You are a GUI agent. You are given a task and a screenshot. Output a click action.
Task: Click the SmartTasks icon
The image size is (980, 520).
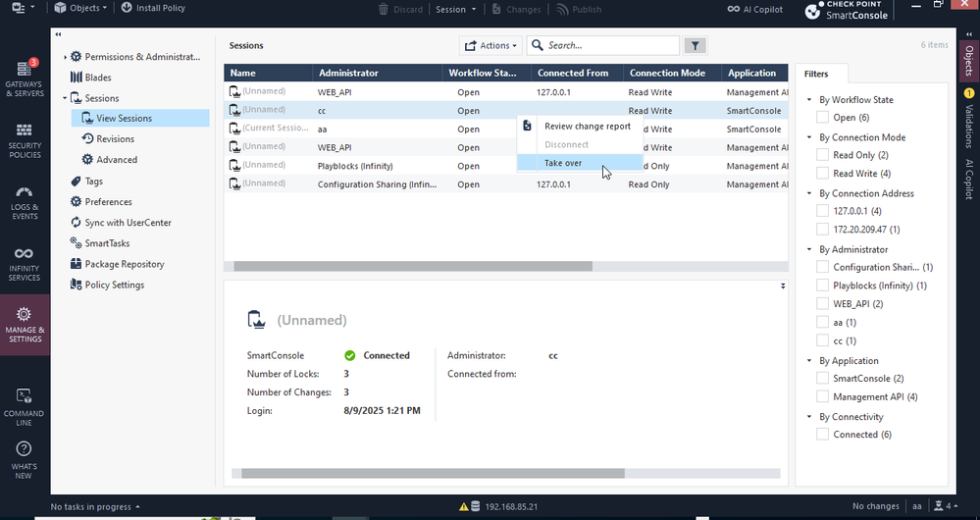coord(77,242)
